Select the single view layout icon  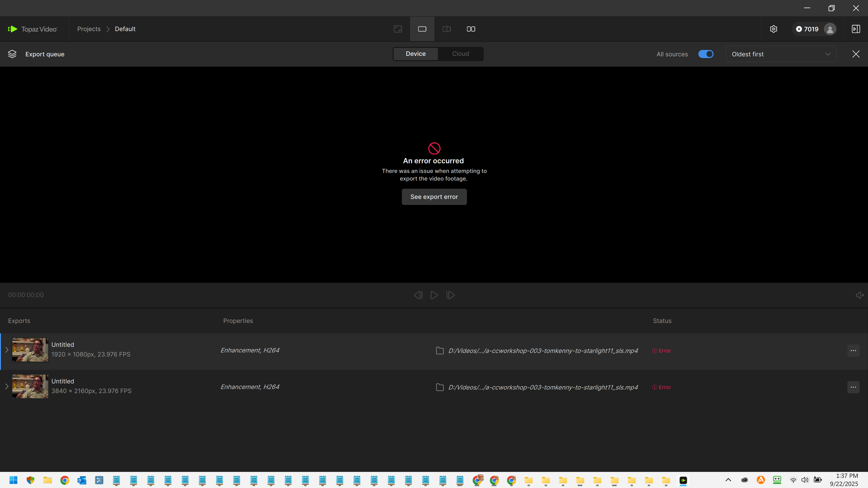point(422,29)
